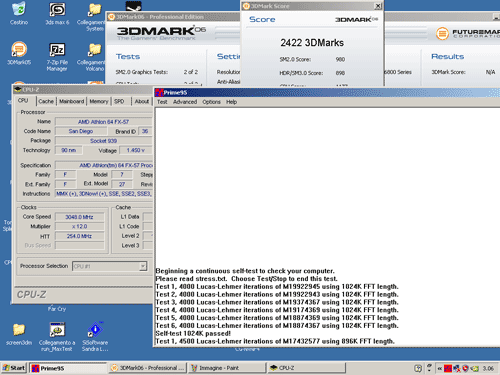
Task: Open the Processor Selection dropdown in CPU-Z
Action: [143, 266]
